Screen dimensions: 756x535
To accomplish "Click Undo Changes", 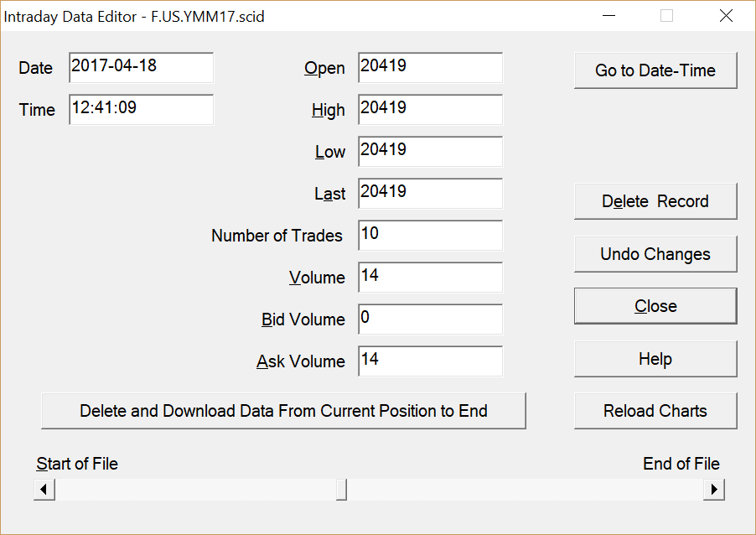I will [655, 254].
